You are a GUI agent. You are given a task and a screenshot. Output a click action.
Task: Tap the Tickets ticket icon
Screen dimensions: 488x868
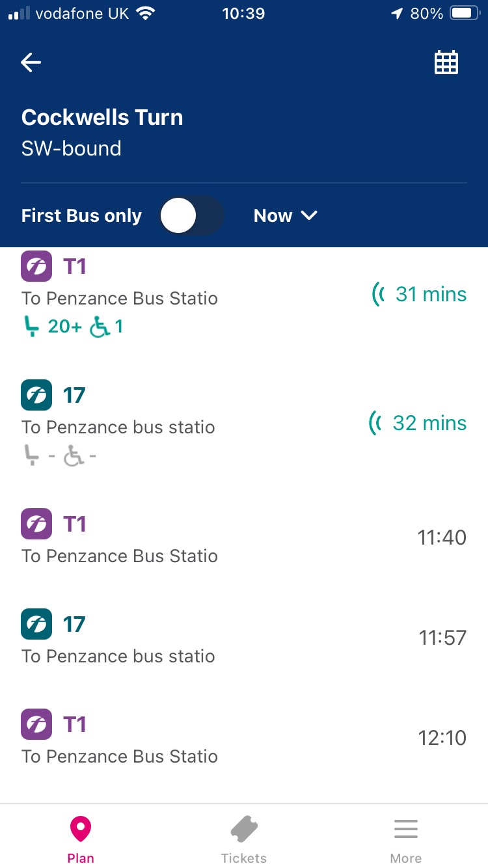tap(243, 830)
